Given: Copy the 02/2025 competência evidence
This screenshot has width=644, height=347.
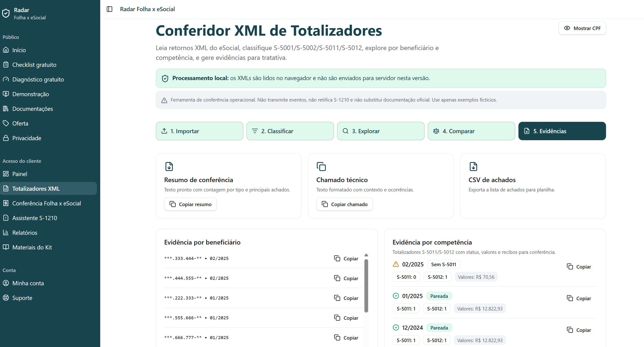Looking at the screenshot, I should point(579,267).
